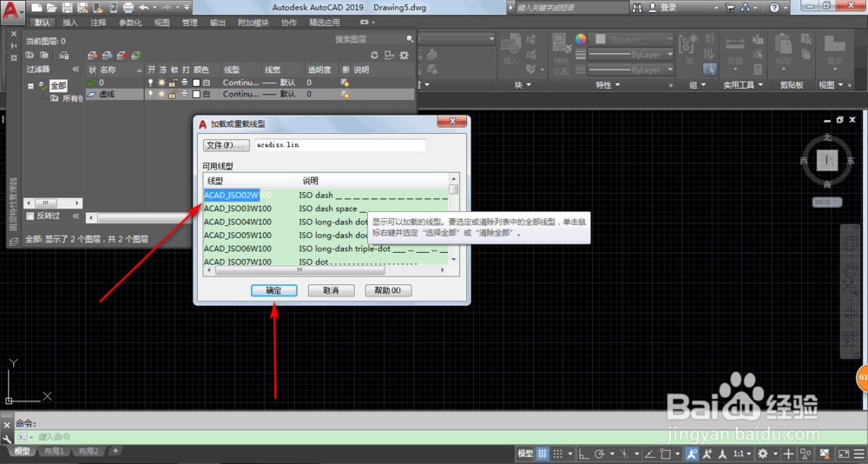The height and width of the screenshot is (464, 868).
Task: Collapse the 全部 filter tree node
Action: pos(30,87)
